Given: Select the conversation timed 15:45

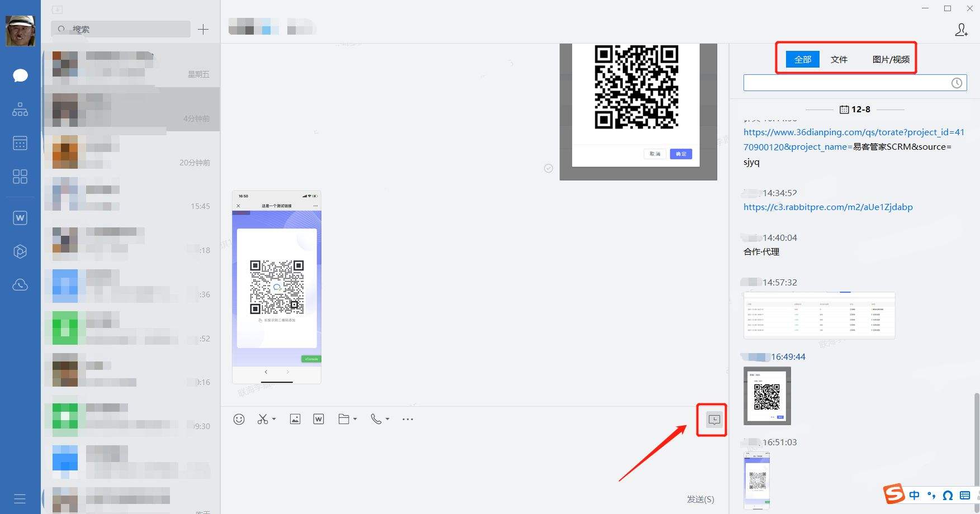Looking at the screenshot, I should (x=131, y=197).
